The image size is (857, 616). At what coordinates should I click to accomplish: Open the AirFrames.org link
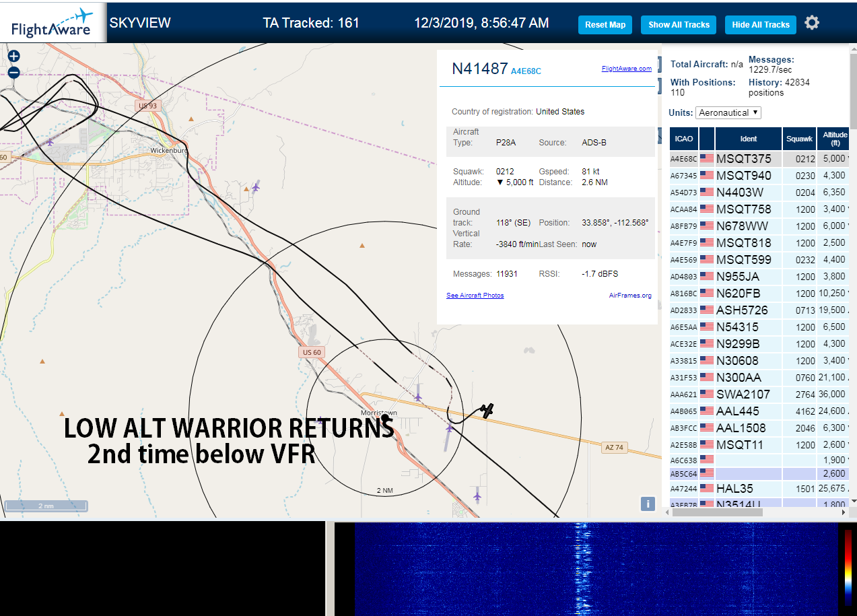point(630,296)
